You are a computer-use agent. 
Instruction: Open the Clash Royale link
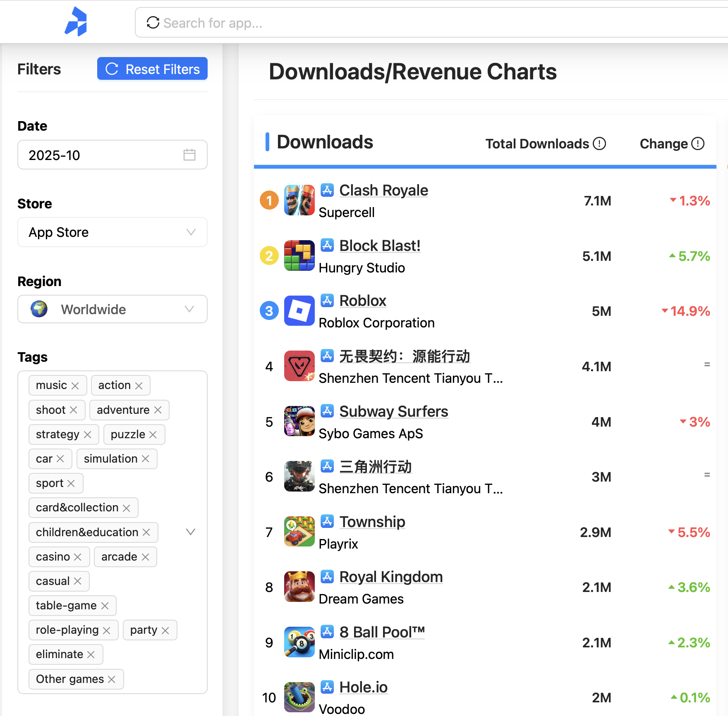pos(383,190)
